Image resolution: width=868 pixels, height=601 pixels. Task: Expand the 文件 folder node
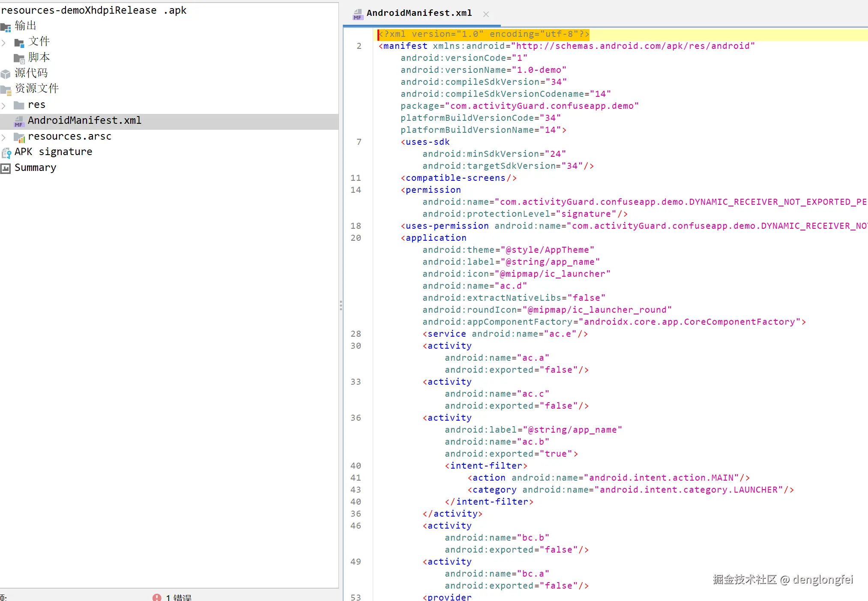[x=4, y=43]
